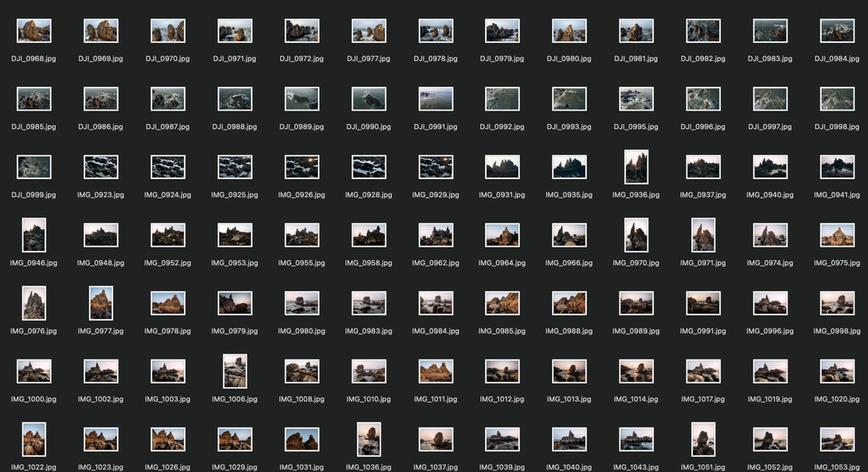Screen dimensions: 868x472
Task: Select the IMG_0989.jpg thumbnail
Action: 636,303
